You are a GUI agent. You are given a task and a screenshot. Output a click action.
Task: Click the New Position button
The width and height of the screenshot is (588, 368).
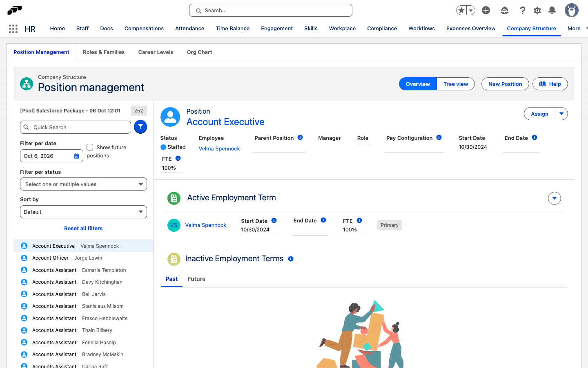505,84
